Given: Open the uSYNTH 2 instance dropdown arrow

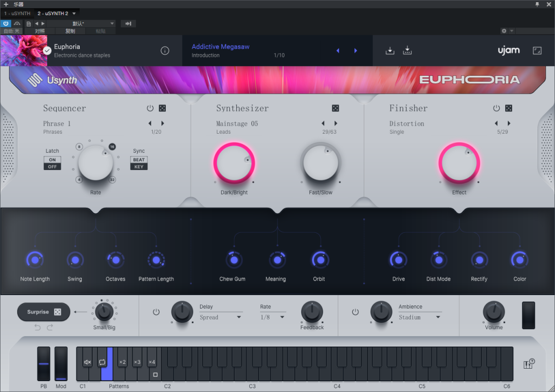Looking at the screenshot, I should (74, 14).
